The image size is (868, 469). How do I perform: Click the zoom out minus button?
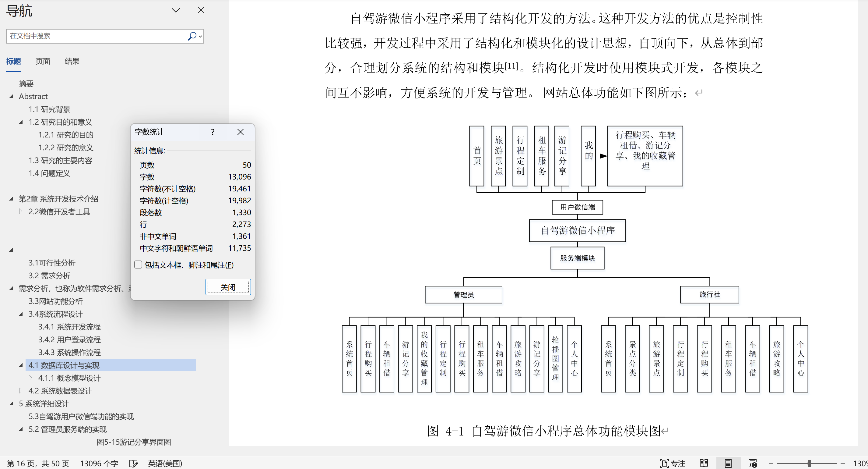(771, 463)
